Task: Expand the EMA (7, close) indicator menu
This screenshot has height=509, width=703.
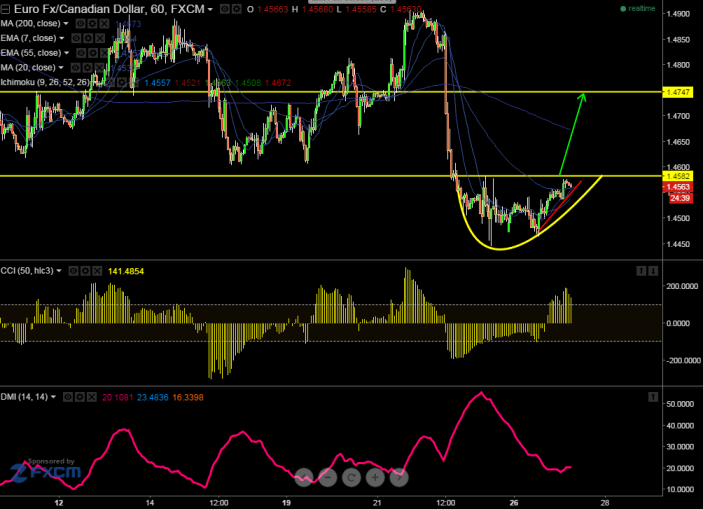Action: point(62,38)
